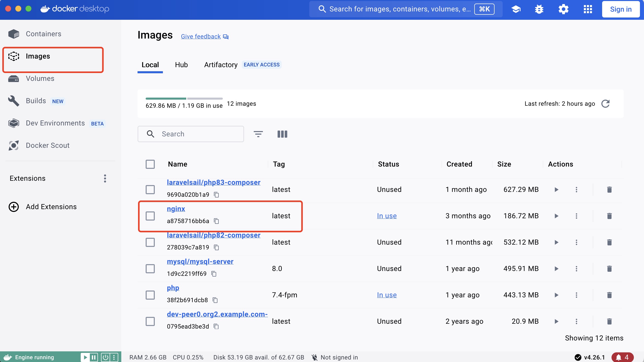Delete the laravelsail/php82-composer image
Image resolution: width=644 pixels, height=362 pixels.
pyautogui.click(x=609, y=242)
